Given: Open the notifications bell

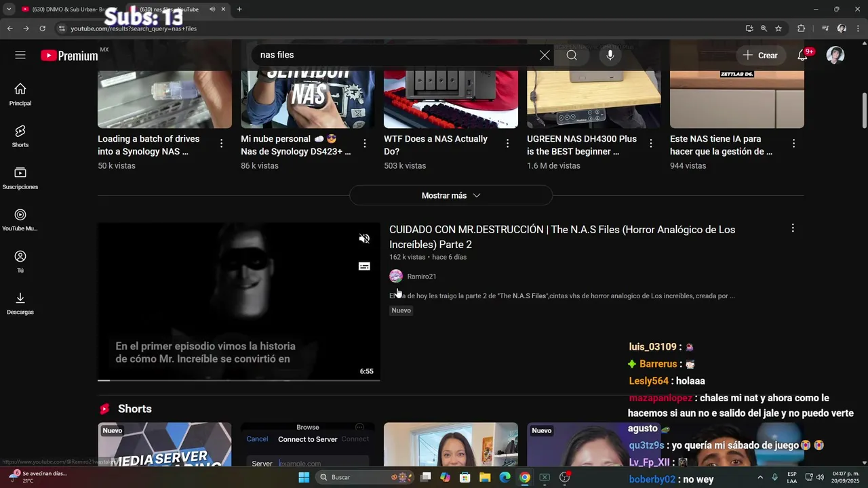Looking at the screenshot, I should click(803, 55).
